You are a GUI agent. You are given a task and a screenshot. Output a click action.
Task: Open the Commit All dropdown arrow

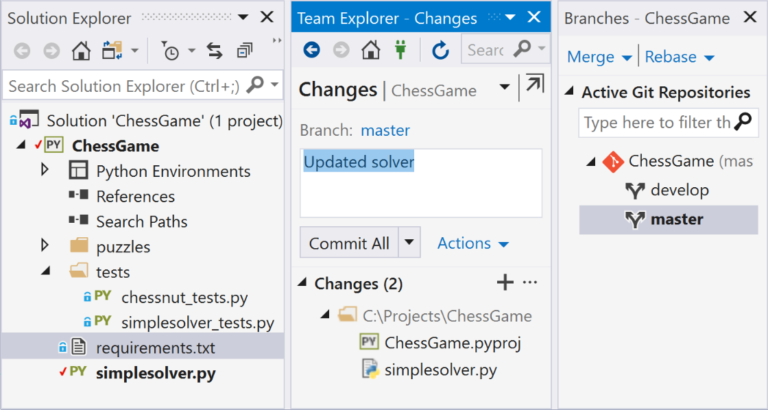410,243
